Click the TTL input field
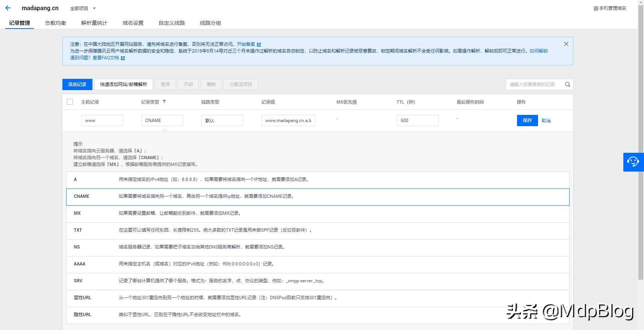The height and width of the screenshot is (330, 644). click(417, 121)
